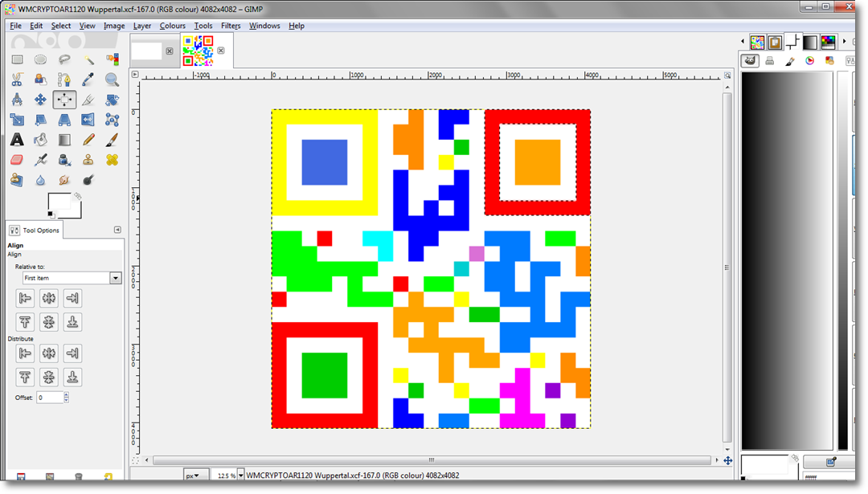This screenshot has width=868, height=494.
Task: Select the Pencil tool
Action: tap(88, 140)
